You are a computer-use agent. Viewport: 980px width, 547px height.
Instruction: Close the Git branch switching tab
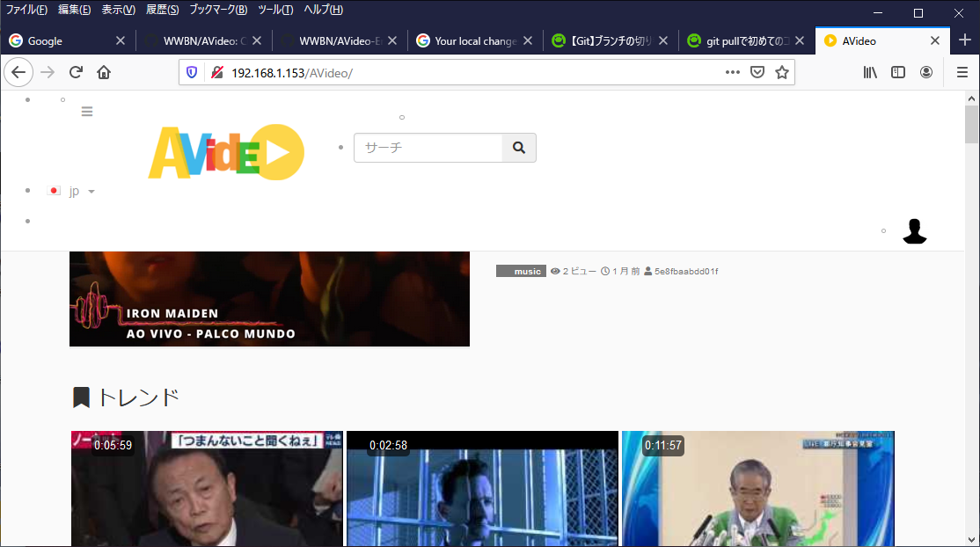point(664,40)
